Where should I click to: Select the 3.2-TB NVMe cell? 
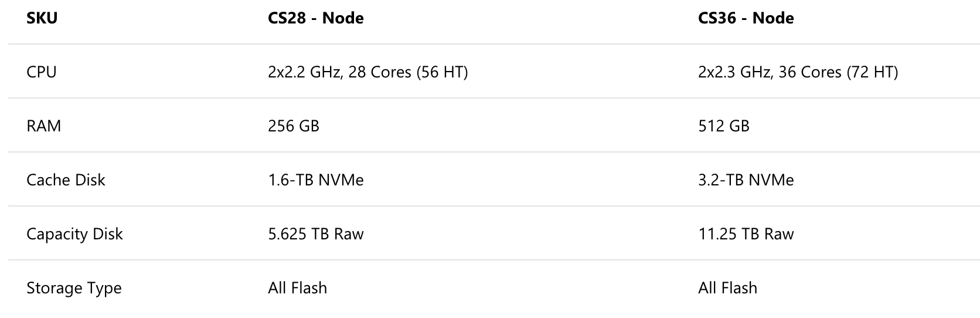[746, 180]
